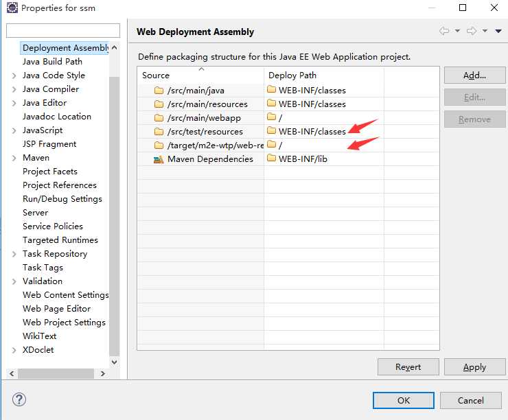Open the Project Facets page

point(50,172)
